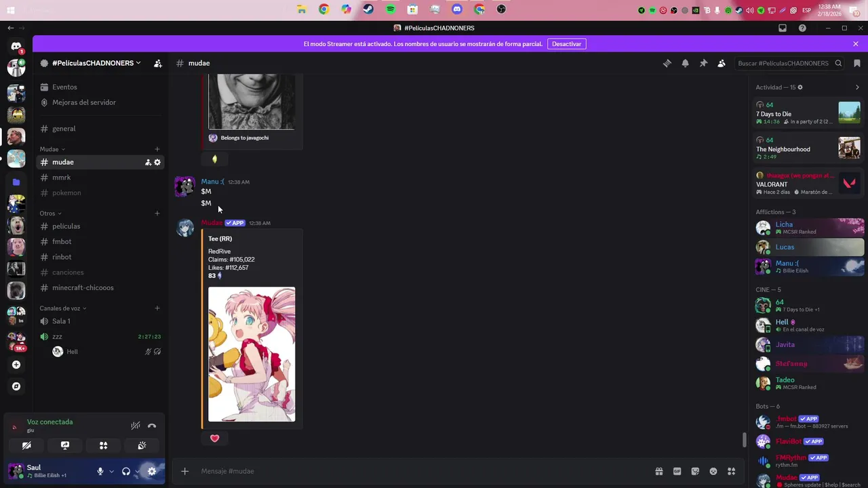The width and height of the screenshot is (868, 488).
Task: Collapse the Otros category
Action: [50, 213]
